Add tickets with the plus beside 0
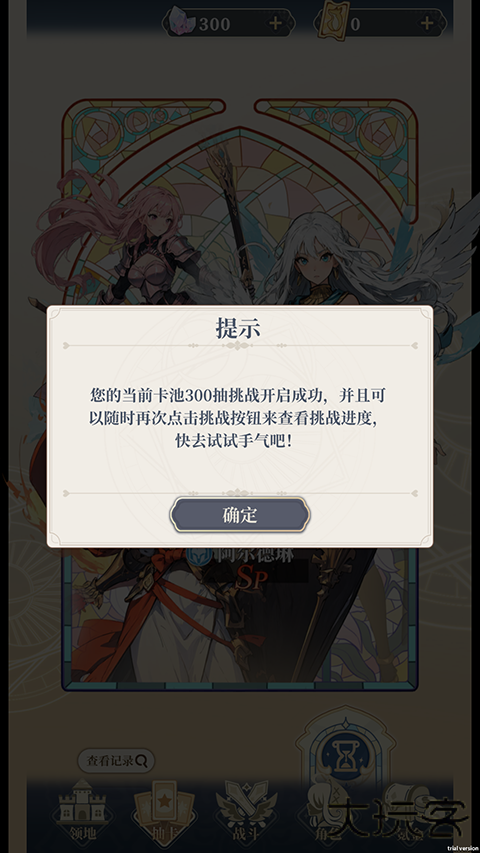This screenshot has width=480, height=853. coord(427,23)
